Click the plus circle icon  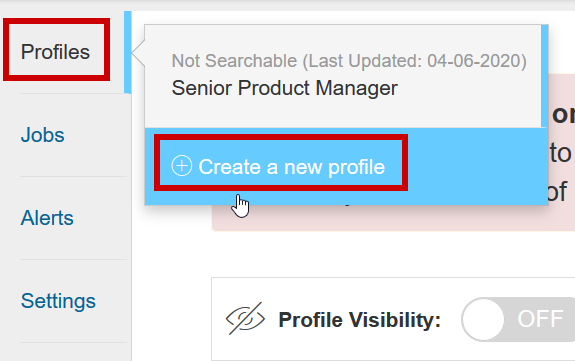pos(182,166)
